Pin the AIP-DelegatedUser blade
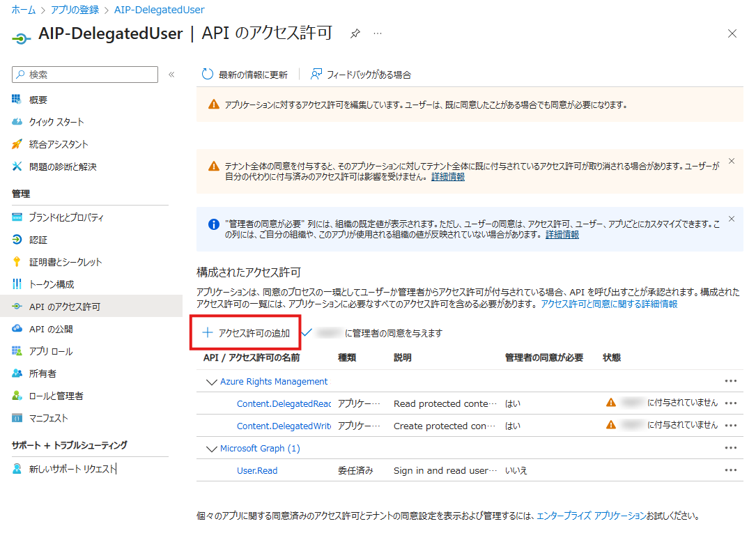Image resolution: width=756 pixels, height=549 pixels. (355, 33)
